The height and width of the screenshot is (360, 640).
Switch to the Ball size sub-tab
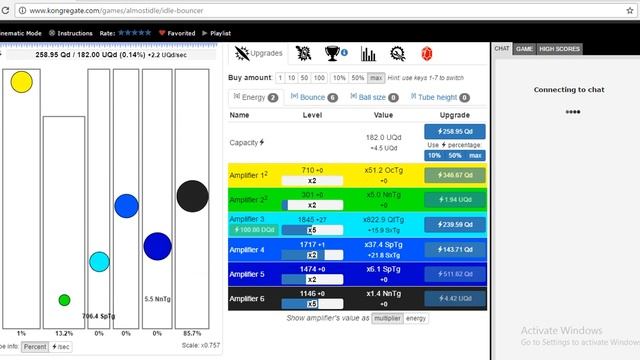[x=374, y=98]
